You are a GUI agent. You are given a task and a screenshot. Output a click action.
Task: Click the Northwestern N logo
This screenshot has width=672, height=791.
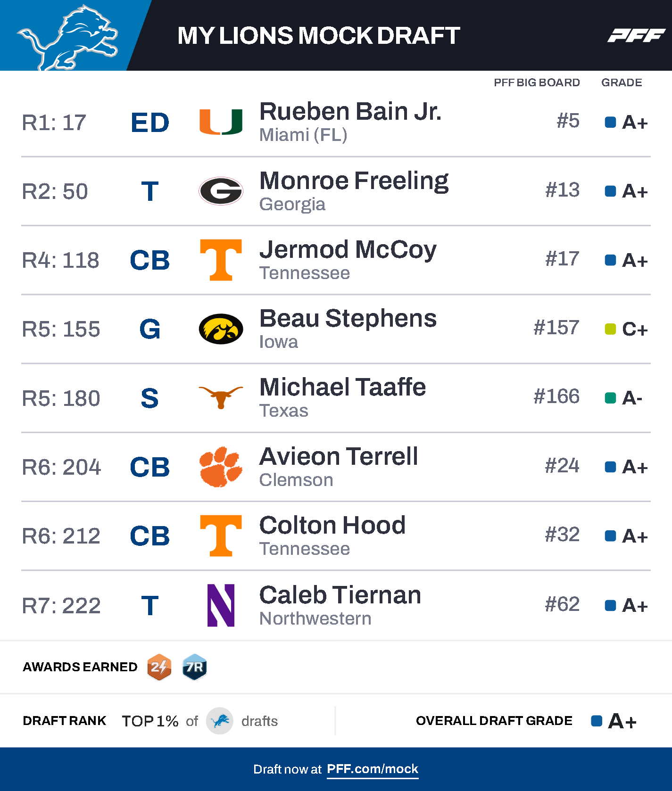coord(221,605)
